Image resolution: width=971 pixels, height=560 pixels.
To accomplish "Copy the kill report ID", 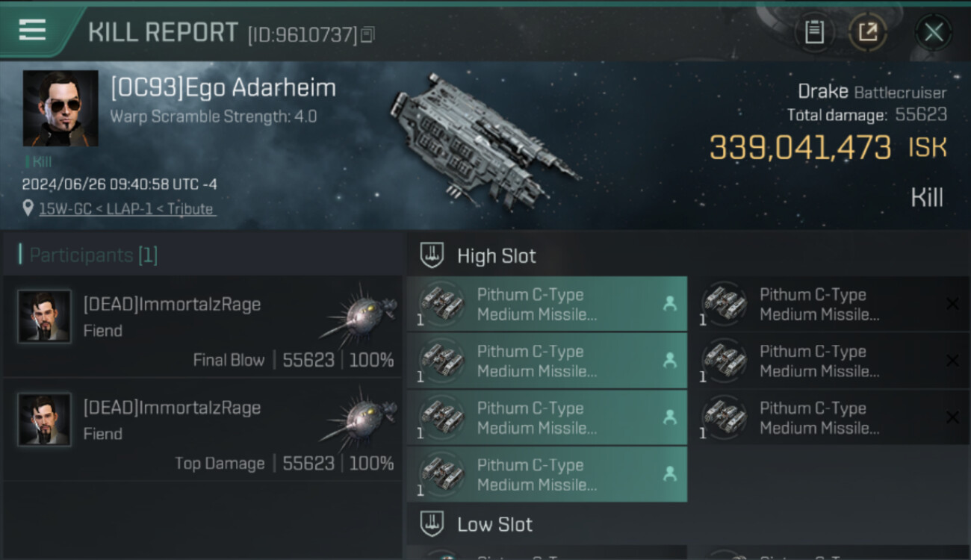I will click(367, 34).
